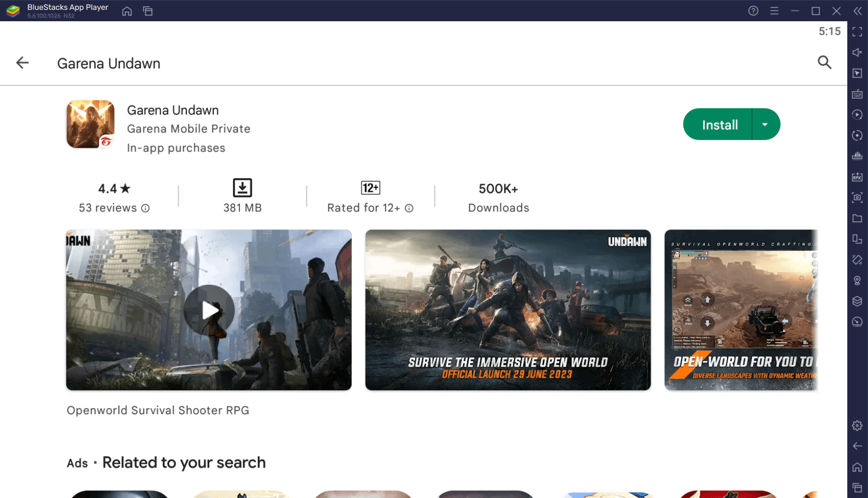
Task: Open the Open-World For You screenshot
Action: (x=741, y=310)
